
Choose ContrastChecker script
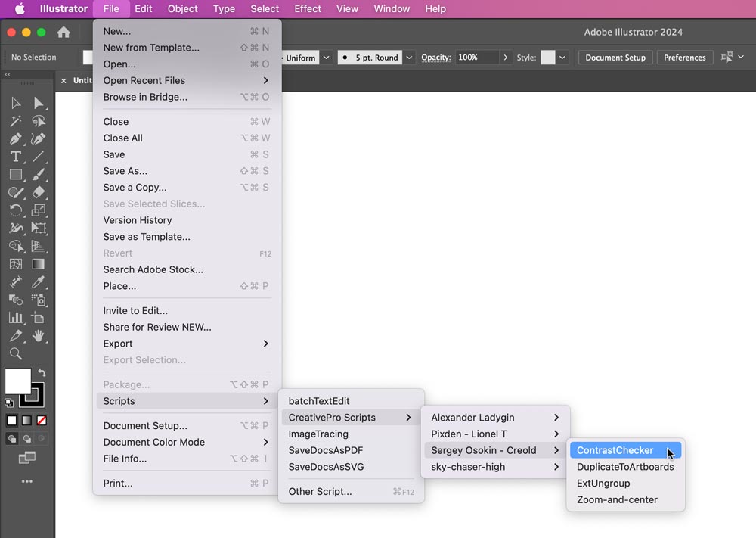[625, 450]
